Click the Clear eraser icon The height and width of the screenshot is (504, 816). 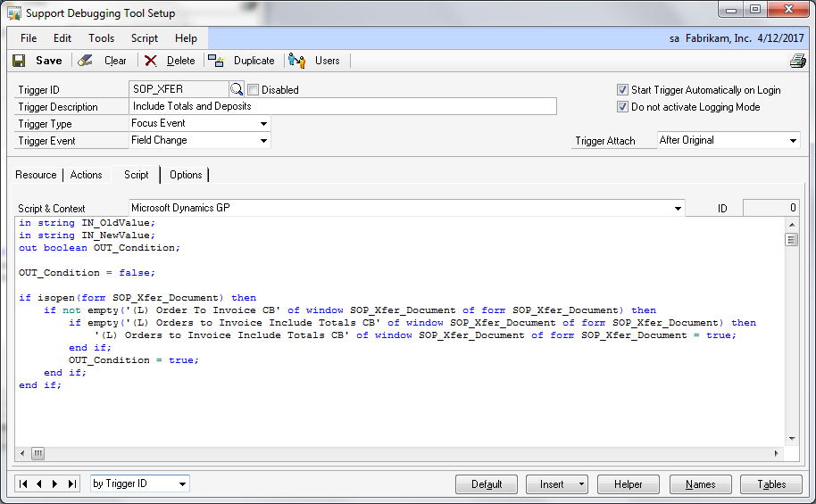[x=85, y=61]
